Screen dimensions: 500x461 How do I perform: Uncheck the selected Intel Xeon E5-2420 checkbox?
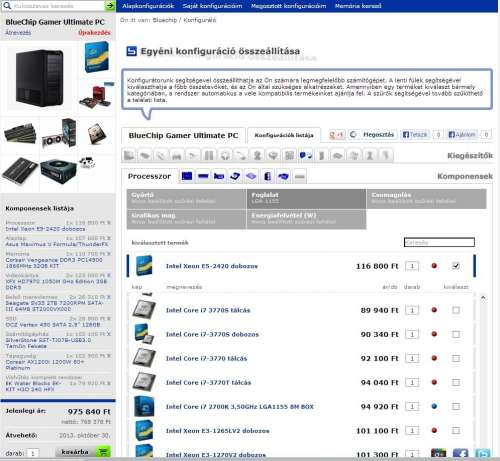[x=456, y=266]
